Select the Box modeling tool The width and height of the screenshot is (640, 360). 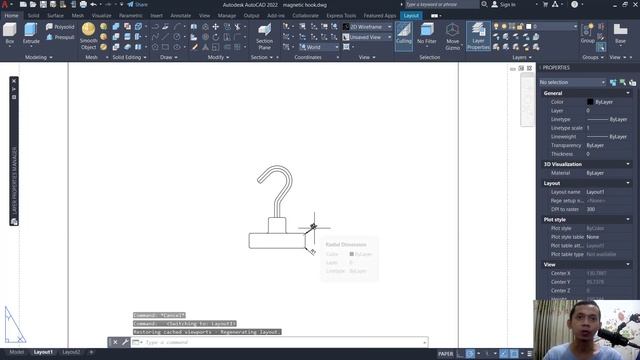click(x=9, y=34)
